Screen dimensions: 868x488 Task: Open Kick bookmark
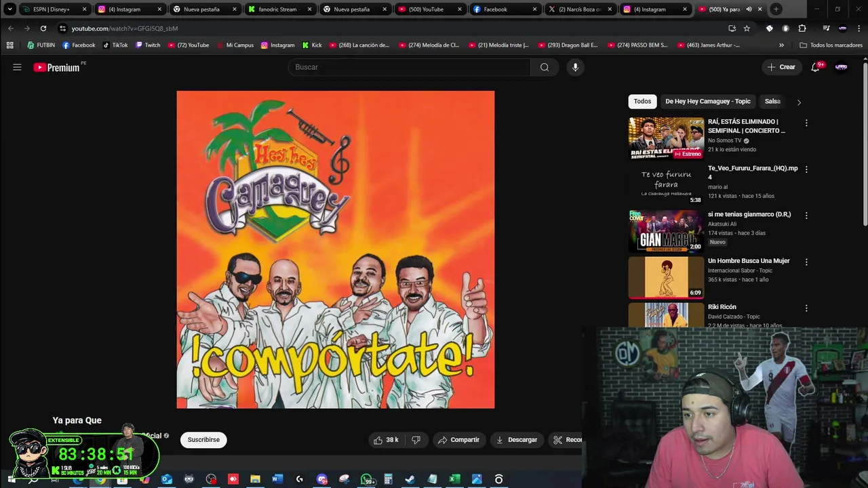[311, 45]
